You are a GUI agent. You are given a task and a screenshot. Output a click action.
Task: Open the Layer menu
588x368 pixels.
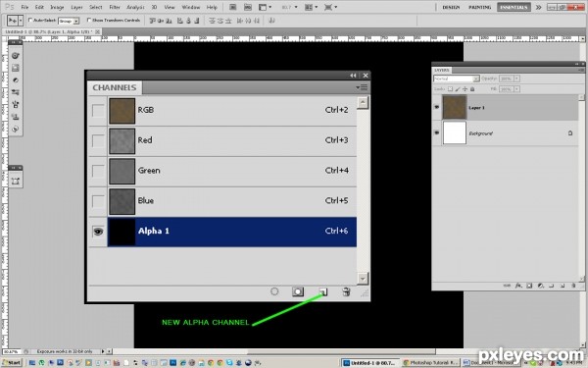click(x=76, y=7)
